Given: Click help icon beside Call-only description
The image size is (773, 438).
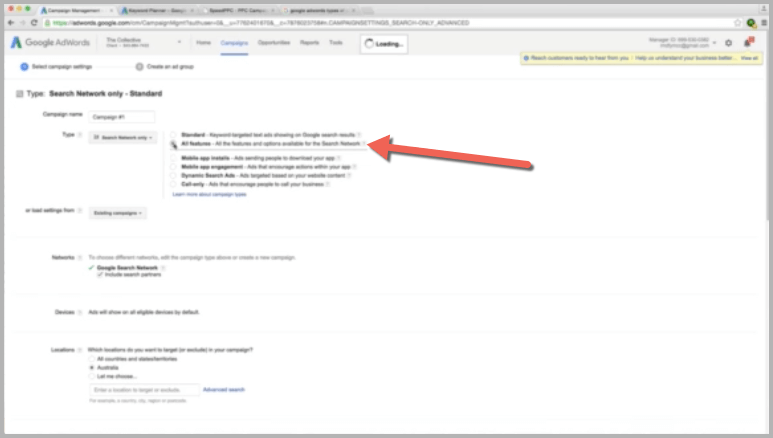Looking at the screenshot, I should tap(327, 184).
